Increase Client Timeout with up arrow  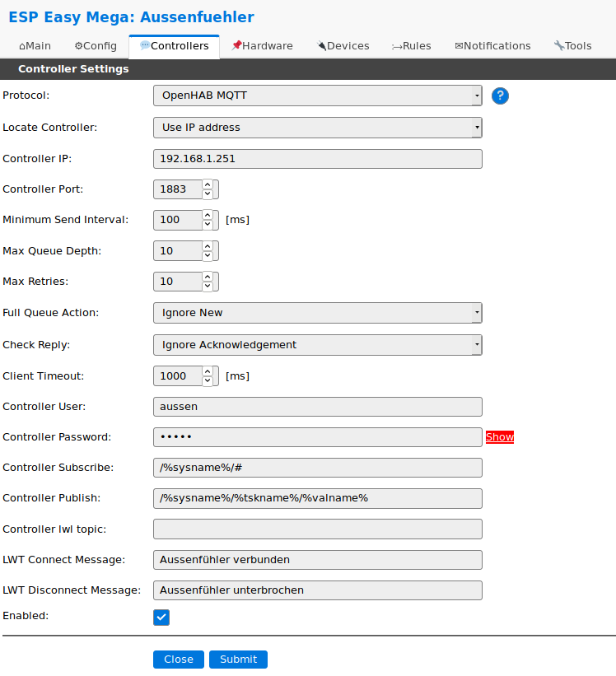pyautogui.click(x=208, y=371)
